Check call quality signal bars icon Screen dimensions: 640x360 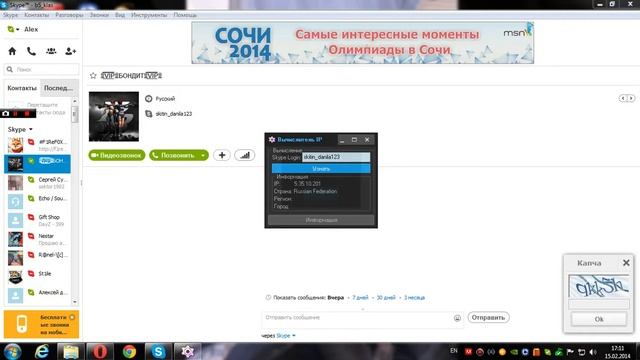click(245, 155)
